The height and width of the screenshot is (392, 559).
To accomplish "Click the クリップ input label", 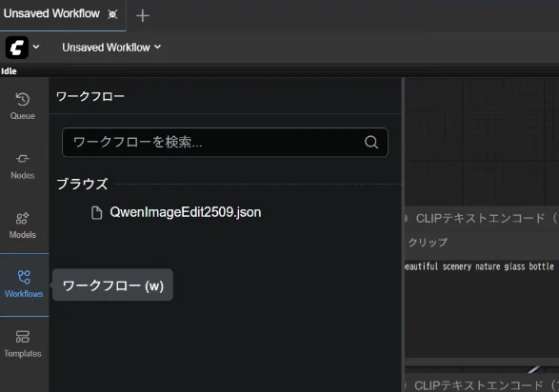I will click(428, 242).
